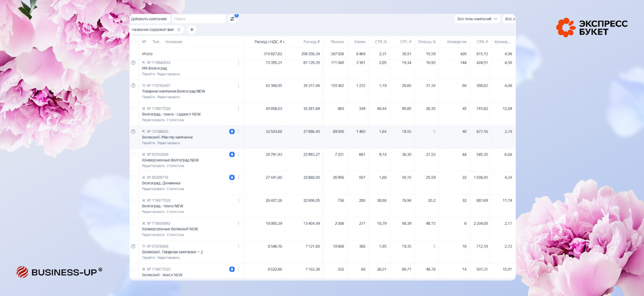Screen dimensions: 644x296
Task: Click the question icon for campaign № 118942022
Action: pos(134,63)
